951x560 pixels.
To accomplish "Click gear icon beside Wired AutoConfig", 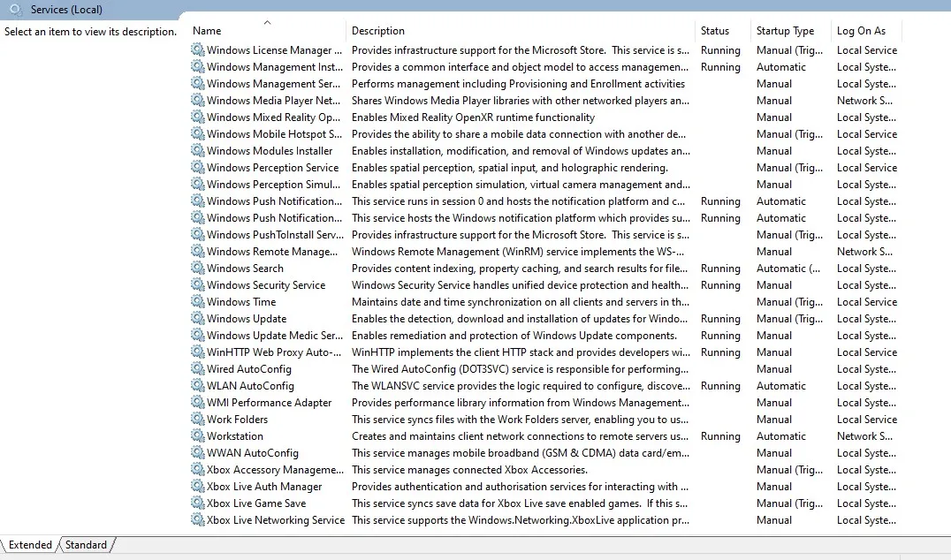I will tap(198, 368).
